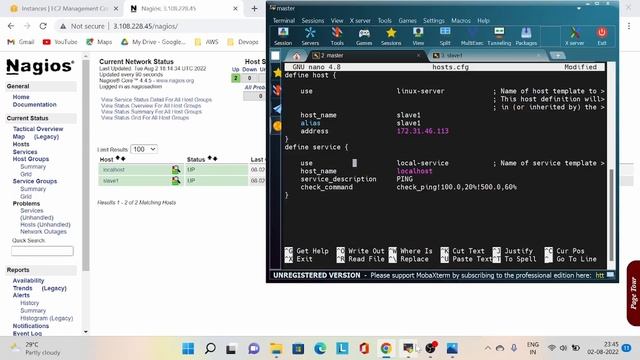Click Gmail bookmark in bookmarks bar
The width and height of the screenshot is (640, 360).
pos(21,42)
